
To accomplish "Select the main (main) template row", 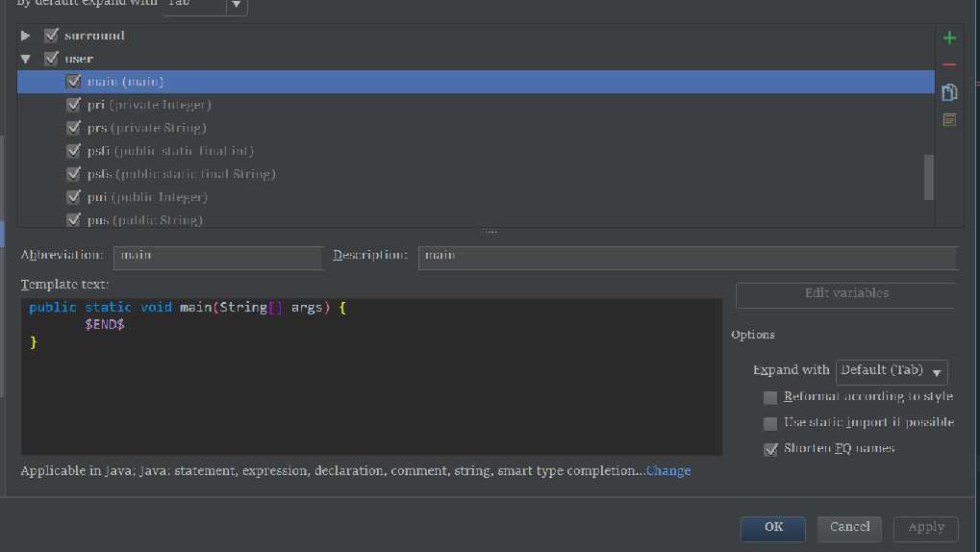I will (x=476, y=82).
